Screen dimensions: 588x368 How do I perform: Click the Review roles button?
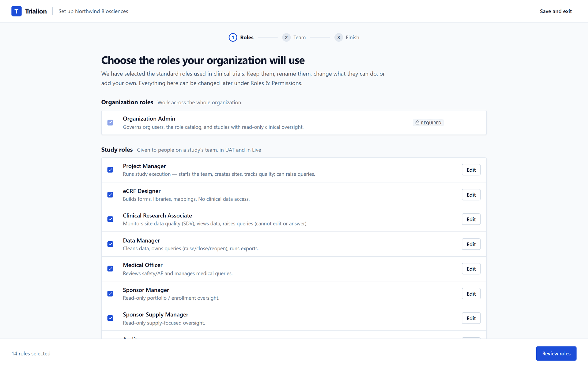[x=556, y=354]
